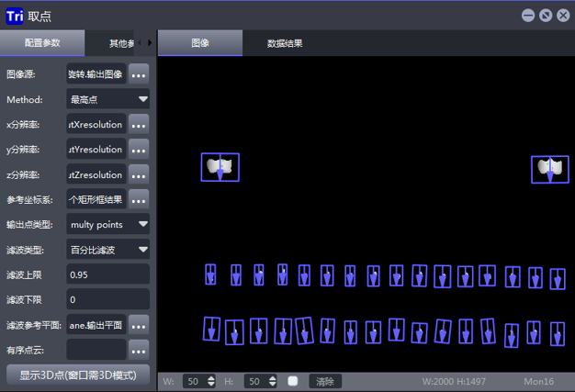575x392 pixels.
Task: Click the W value spinner arrows
Action: pos(212,381)
